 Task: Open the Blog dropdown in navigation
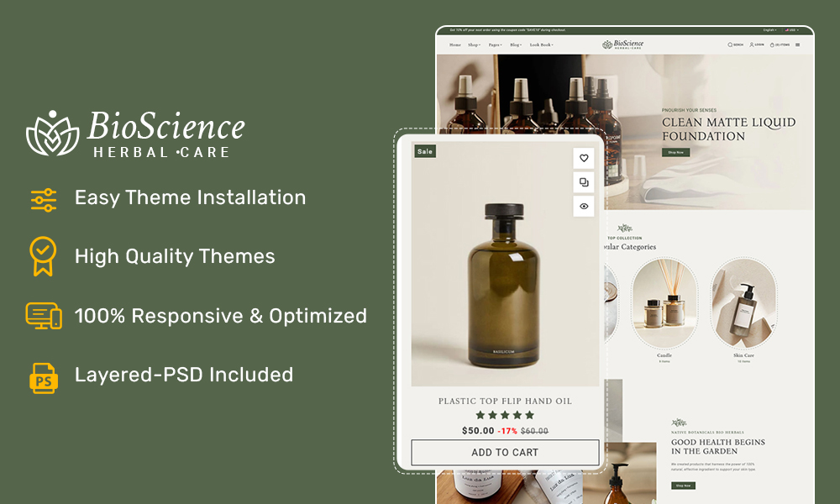coord(516,45)
